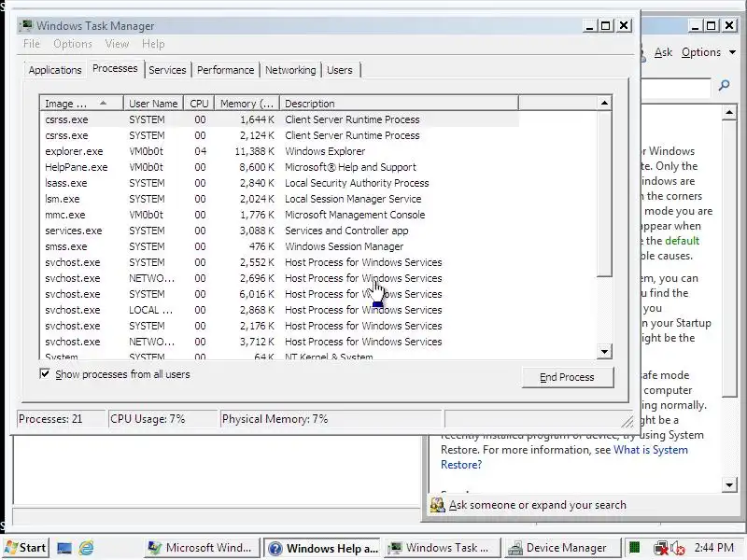Click Ask in Help window toolbar

663,52
